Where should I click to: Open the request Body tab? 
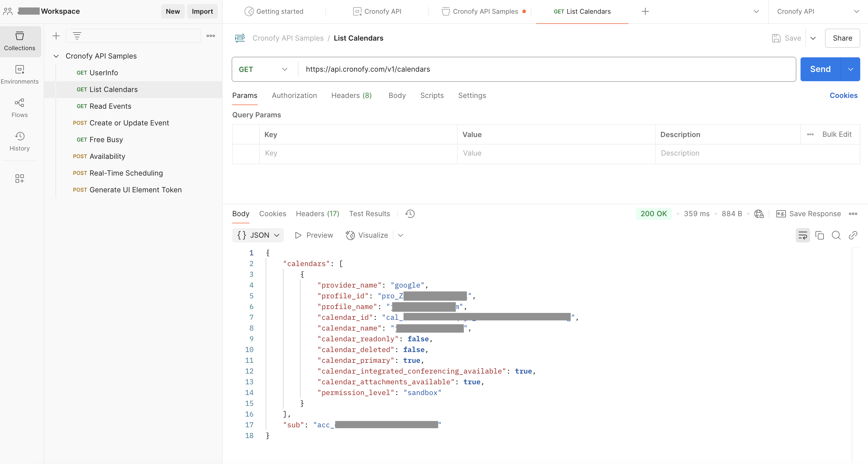coord(397,95)
